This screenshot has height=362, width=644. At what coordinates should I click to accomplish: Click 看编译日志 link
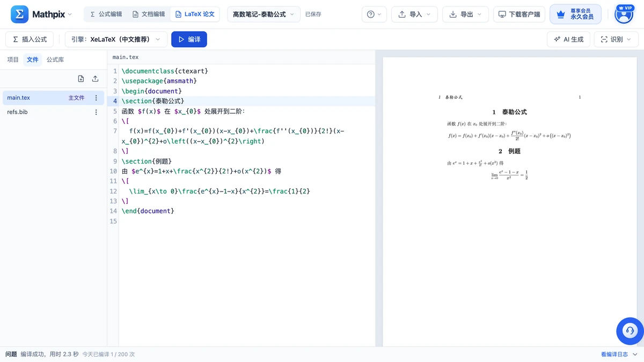[614, 354]
